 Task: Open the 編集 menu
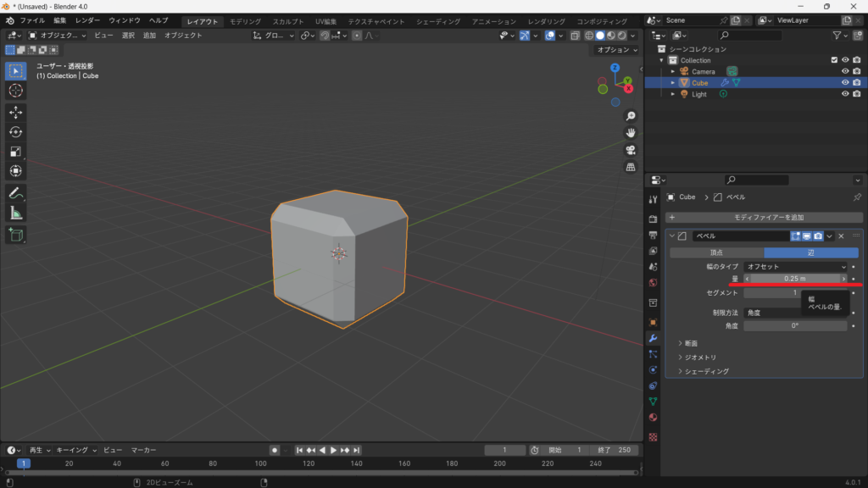(x=59, y=20)
